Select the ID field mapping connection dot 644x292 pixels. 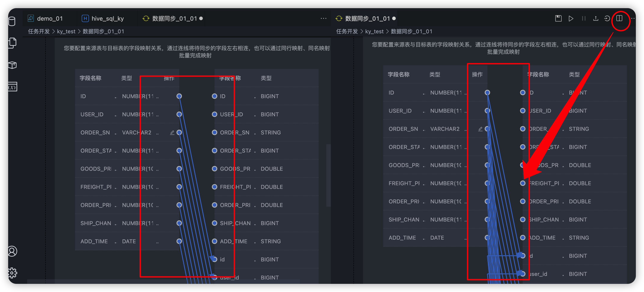pyautogui.click(x=179, y=96)
